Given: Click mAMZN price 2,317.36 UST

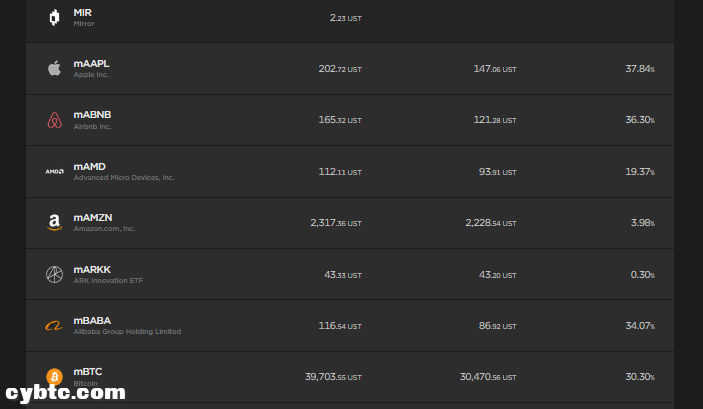Looking at the screenshot, I should [x=335, y=223].
